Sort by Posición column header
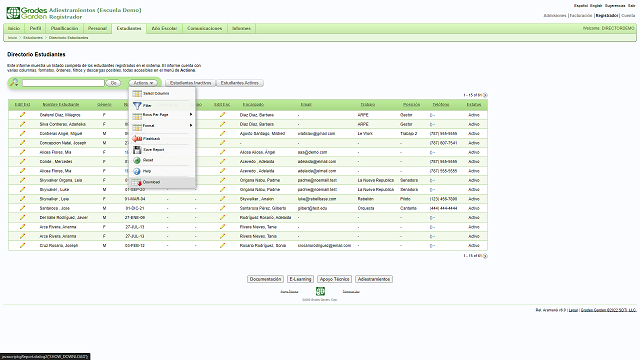 click(411, 104)
